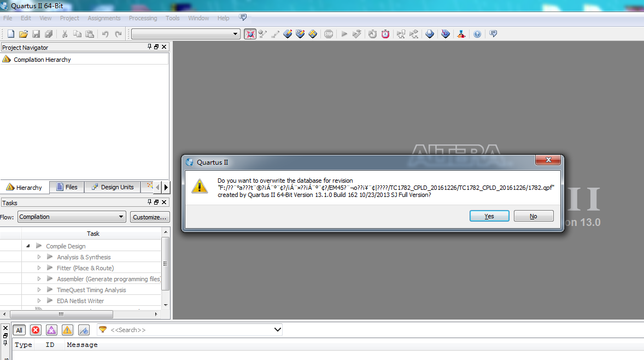
Task: Open the Project menu
Action: pos(69,18)
